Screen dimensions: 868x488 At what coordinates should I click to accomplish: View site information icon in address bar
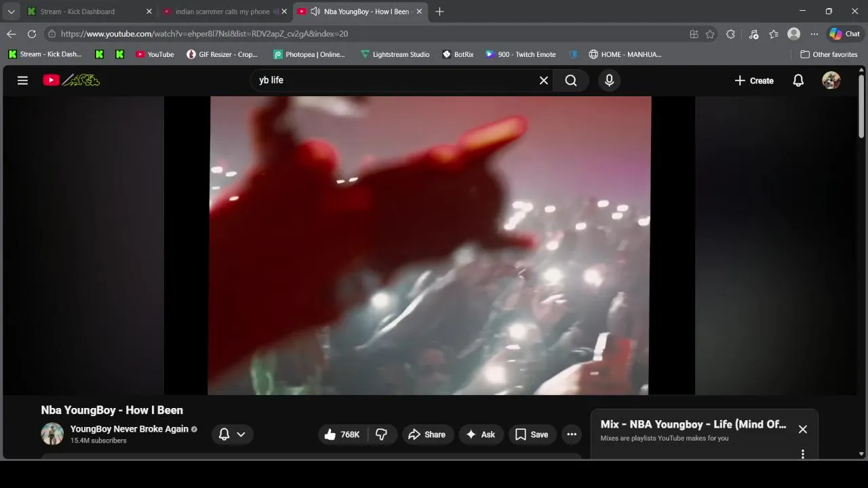[52, 33]
